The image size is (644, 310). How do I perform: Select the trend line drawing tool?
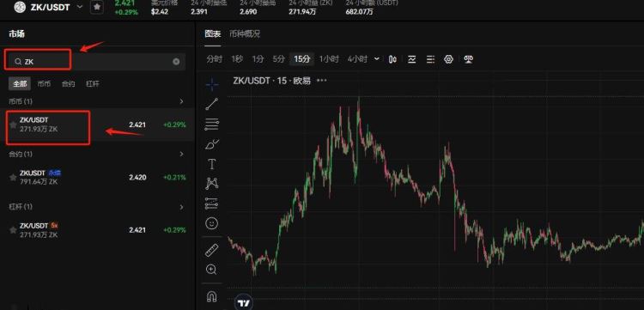212,104
